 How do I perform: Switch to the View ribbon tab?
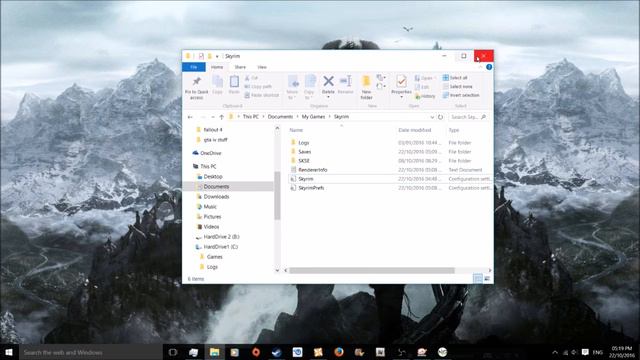[262, 67]
